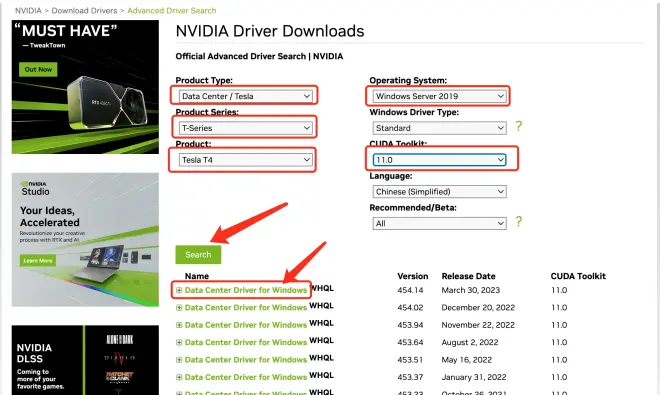The image size is (660, 395).
Task: Open the Language dropdown
Action: (x=439, y=192)
